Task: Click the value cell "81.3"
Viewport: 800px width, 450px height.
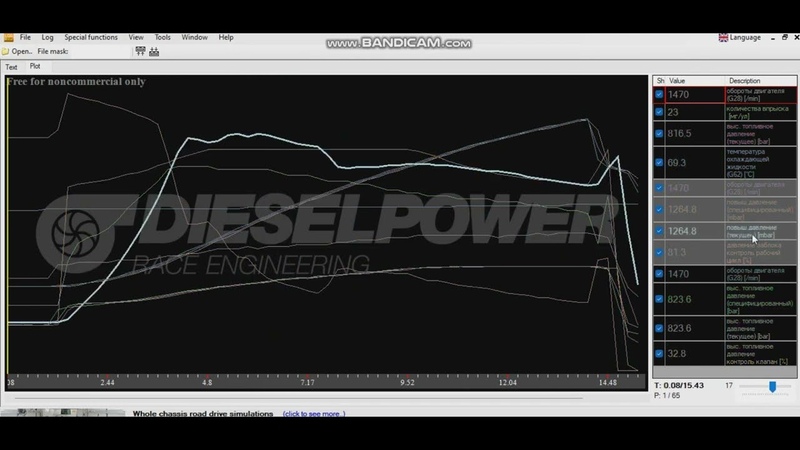Action: coord(695,253)
